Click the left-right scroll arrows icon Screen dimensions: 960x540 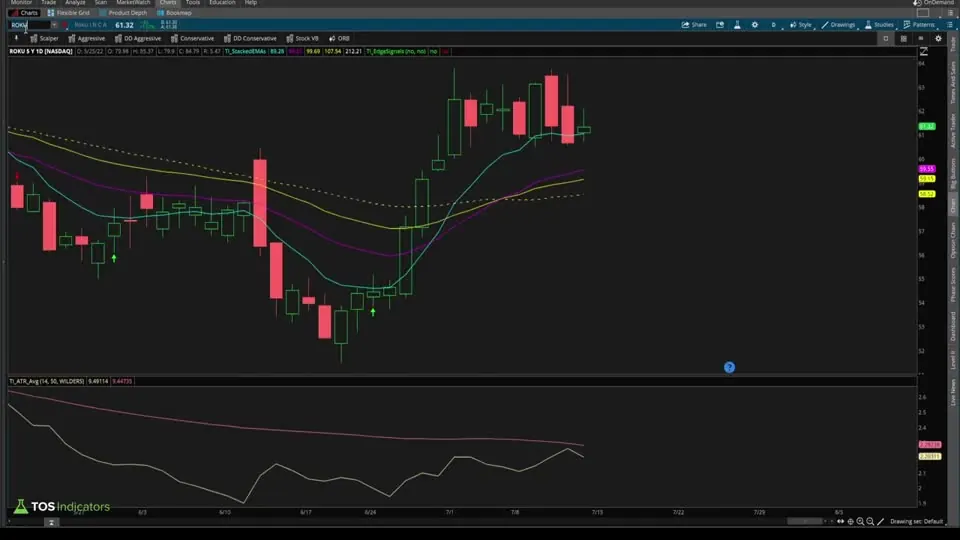(x=841, y=522)
